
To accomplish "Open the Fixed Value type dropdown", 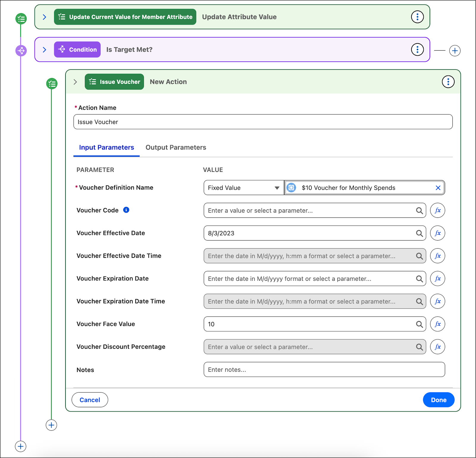I will click(x=244, y=188).
